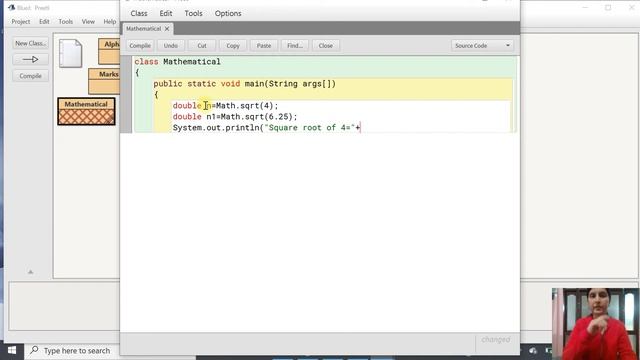This screenshot has height=360, width=640.
Task: Click the line 'double n=Math.sqrt(4);'
Action: click(x=225, y=106)
